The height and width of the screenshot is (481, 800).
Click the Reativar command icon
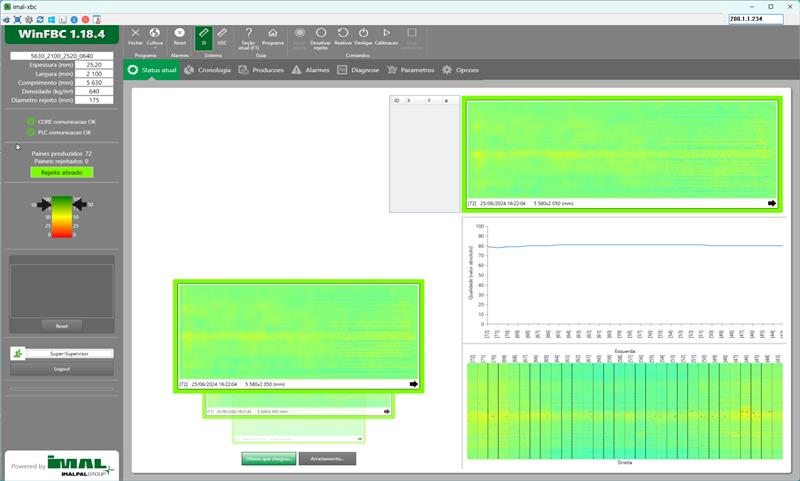click(x=343, y=35)
